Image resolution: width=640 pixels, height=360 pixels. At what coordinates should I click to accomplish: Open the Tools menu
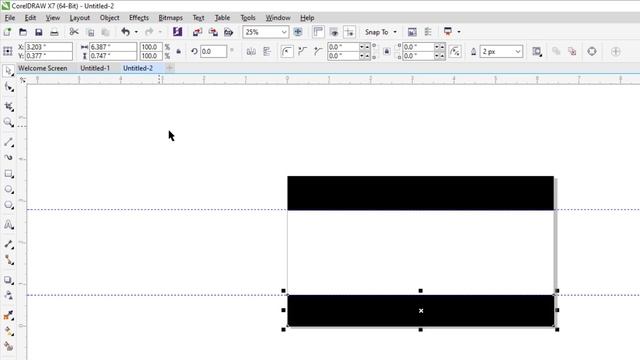click(x=248, y=18)
